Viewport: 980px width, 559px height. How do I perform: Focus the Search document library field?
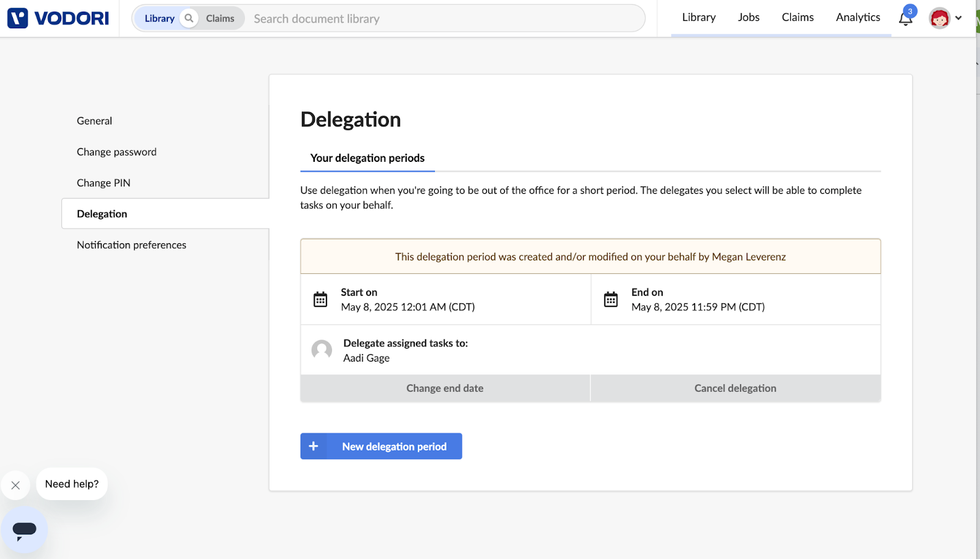click(x=441, y=19)
